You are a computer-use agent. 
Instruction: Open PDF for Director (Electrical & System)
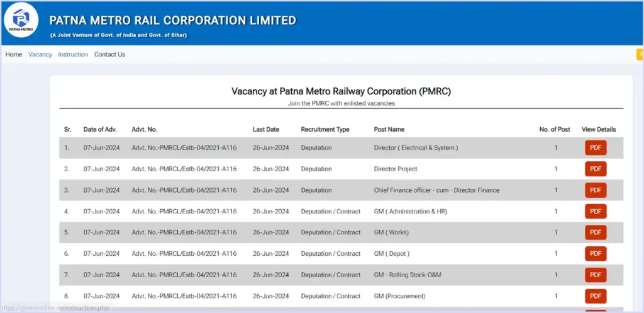[596, 147]
